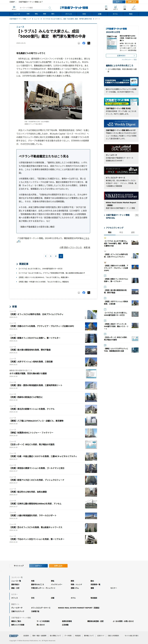
Task: Open NIKKEI Real Estate Market Report banner
Action: coord(121,196)
